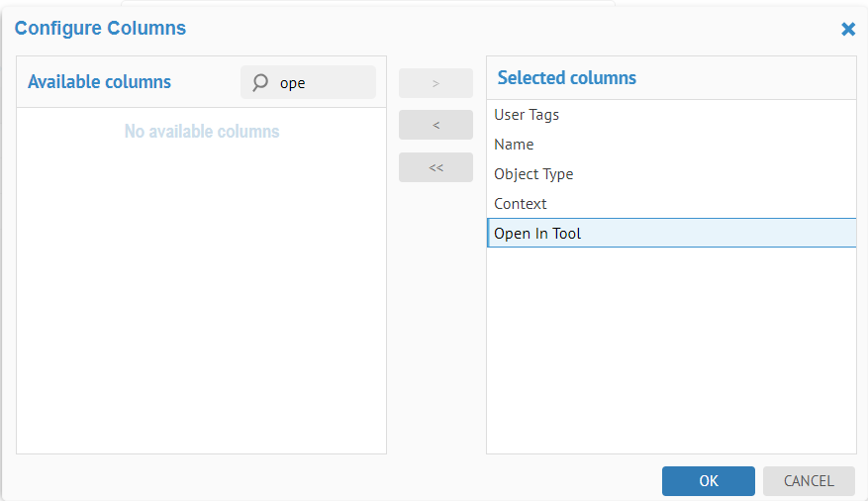Screen dimensions: 868x501
Task: Choose Object Type in the selected list
Action: (533, 174)
